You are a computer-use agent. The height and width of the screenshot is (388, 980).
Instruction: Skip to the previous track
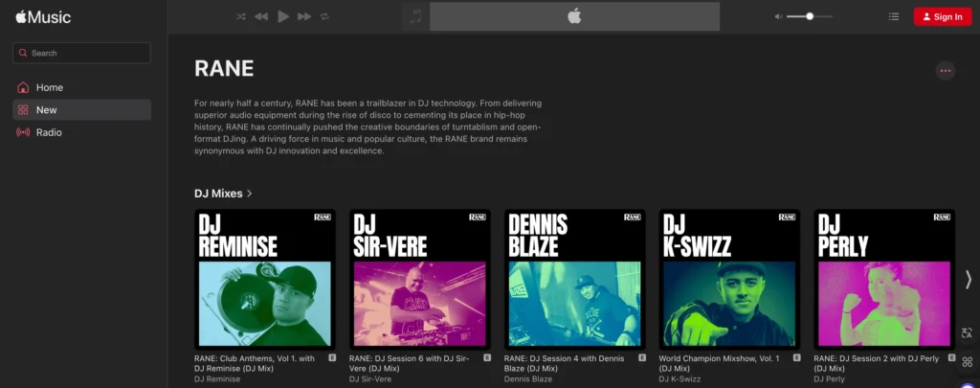click(x=261, y=17)
